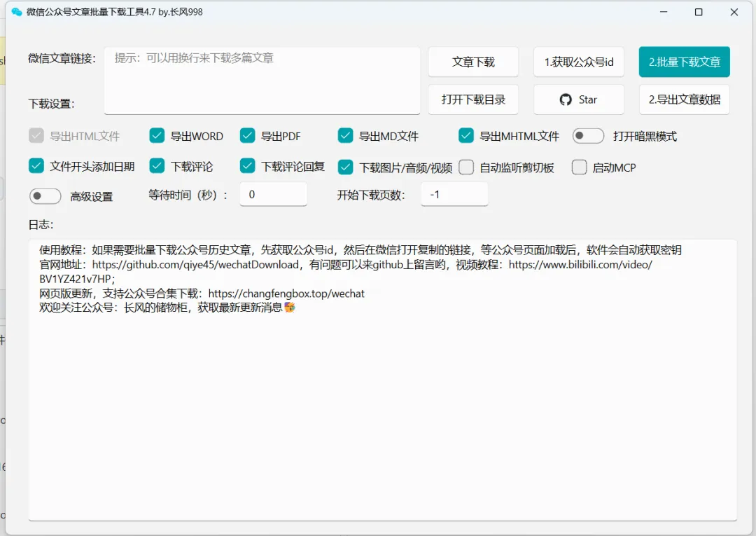This screenshot has height=536, width=756.
Task: Uncheck the 导出MD文件 checkbox
Action: (x=345, y=135)
